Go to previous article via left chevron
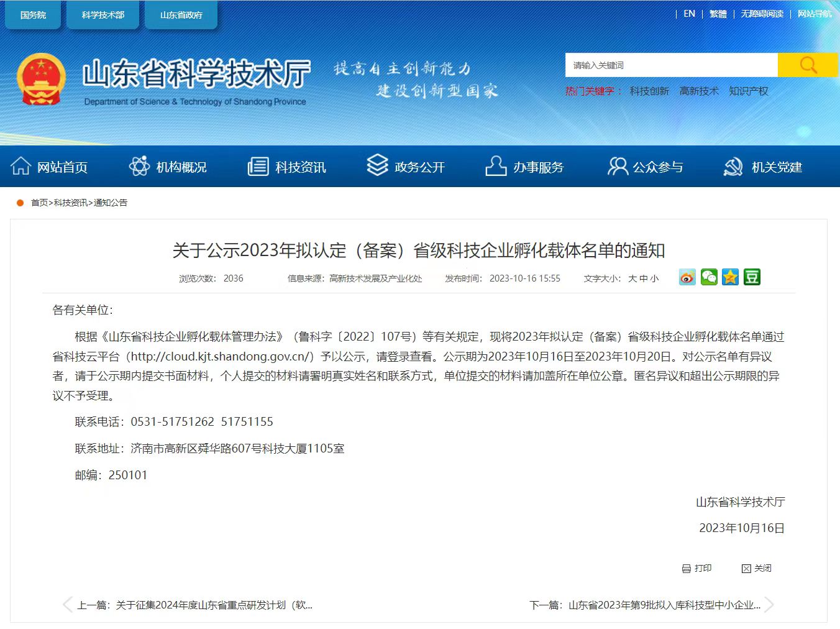 [67, 605]
